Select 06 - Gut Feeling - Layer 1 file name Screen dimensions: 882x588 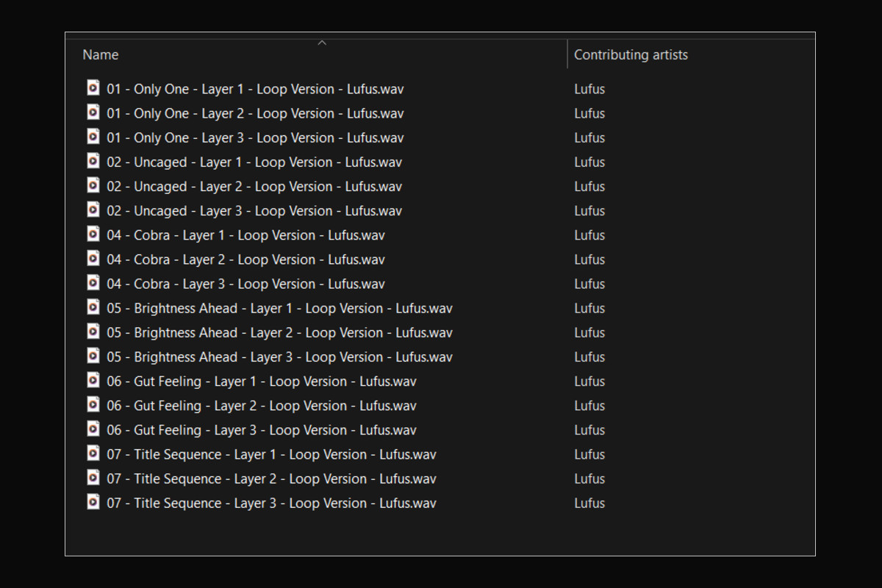point(262,381)
